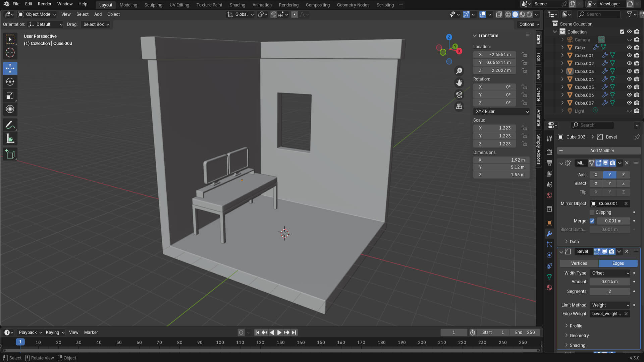Enable the Clipping checkbox

(x=592, y=212)
